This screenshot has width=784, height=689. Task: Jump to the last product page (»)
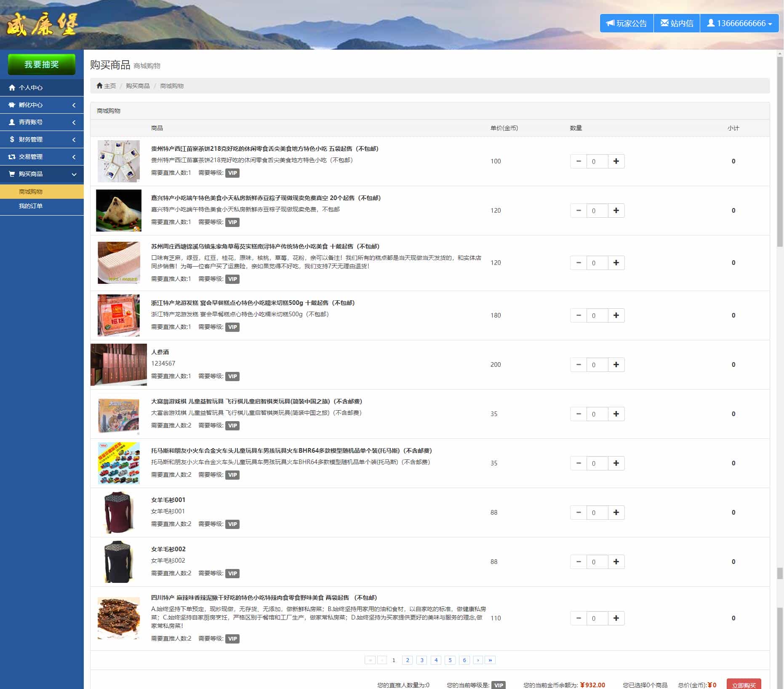(490, 660)
